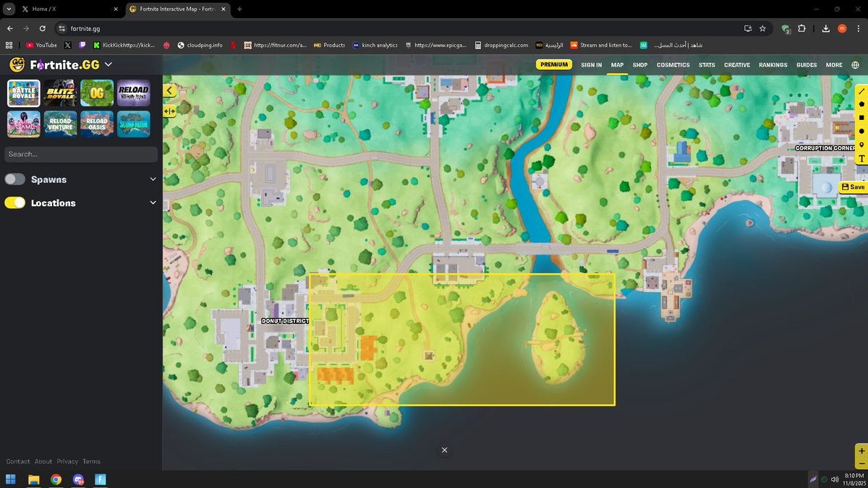Open the MAP nav tab
This screenshot has width=868, height=488.
pos(617,65)
